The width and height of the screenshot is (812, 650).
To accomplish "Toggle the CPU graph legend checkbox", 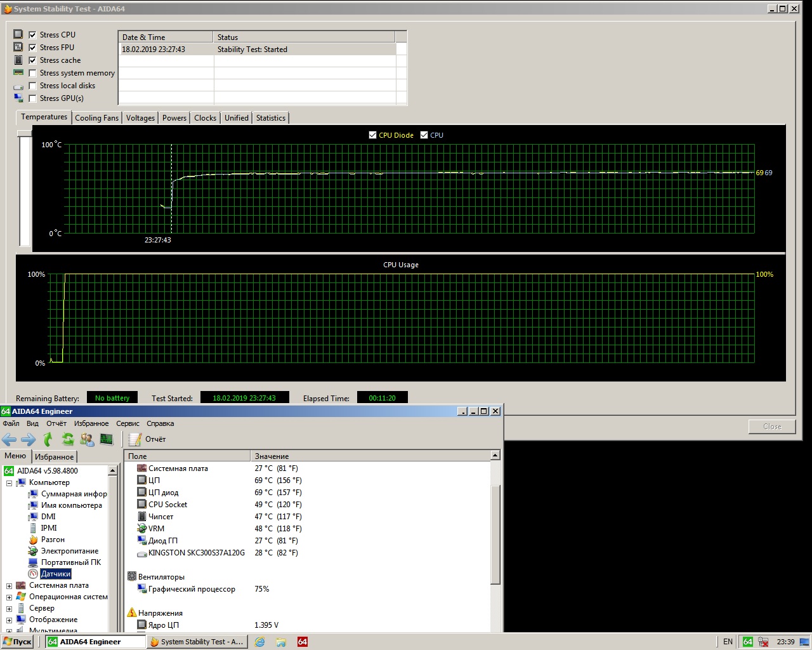I will point(424,135).
